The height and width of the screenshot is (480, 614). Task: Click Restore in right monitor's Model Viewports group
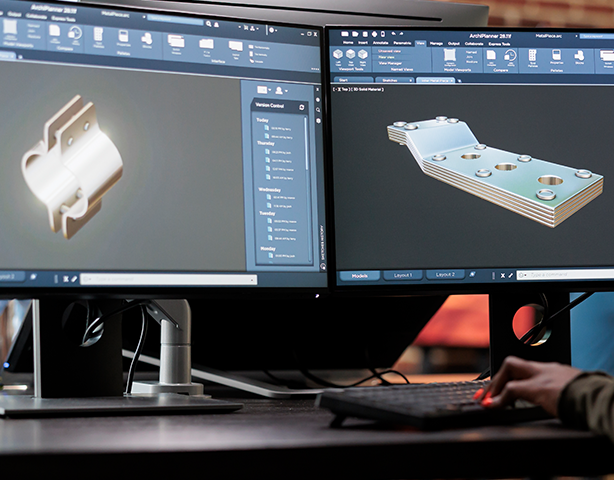pos(472,62)
